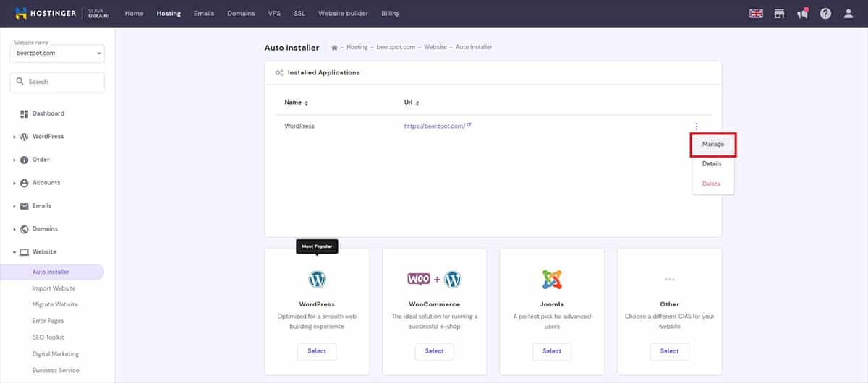868x383 pixels.
Task: Expand the WordPress sidebar section
Action: point(48,137)
